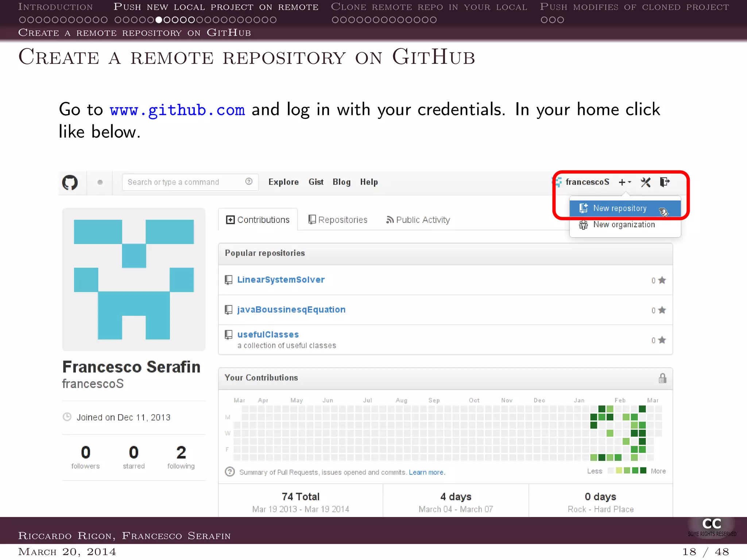Click the star icon for LinearSystemSolver

coord(662,280)
